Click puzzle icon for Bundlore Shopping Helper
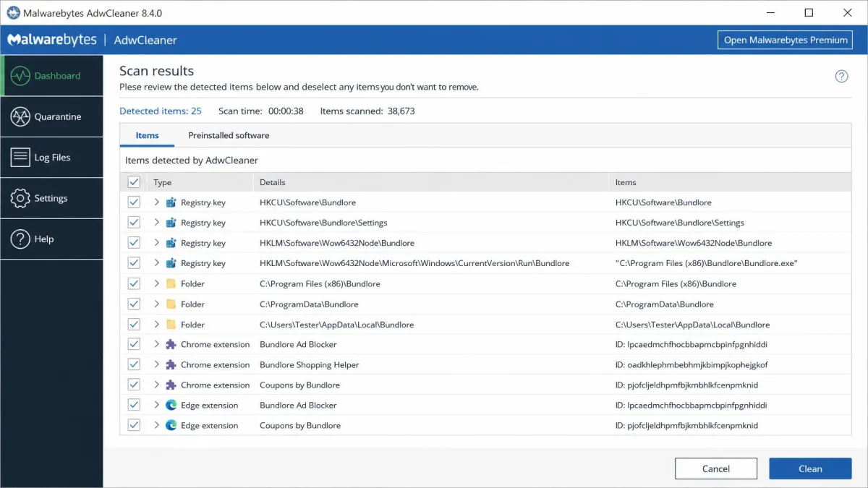Screen dimensions: 868x488 tap(171, 364)
